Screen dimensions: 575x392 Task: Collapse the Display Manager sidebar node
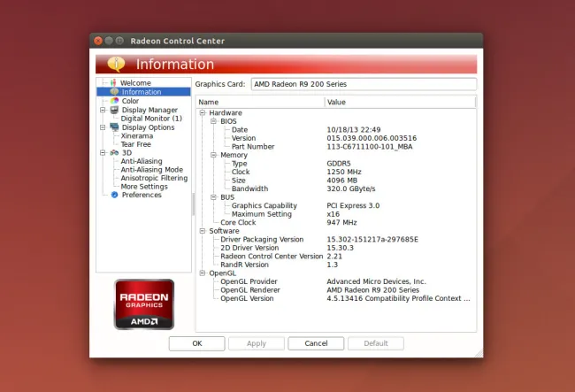click(x=103, y=110)
